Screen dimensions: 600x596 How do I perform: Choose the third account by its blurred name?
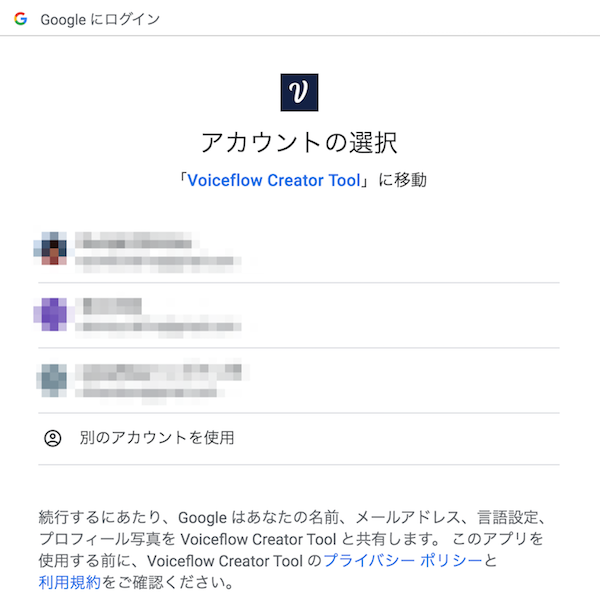click(162, 372)
